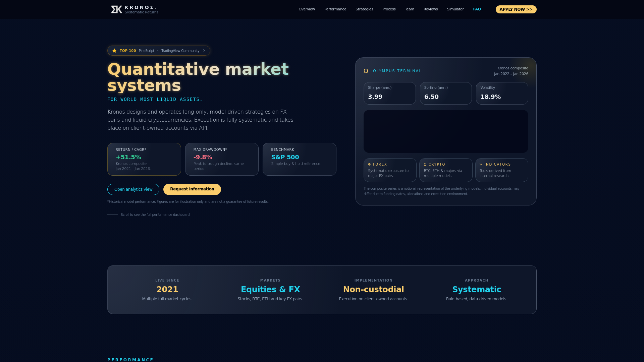Open the Strategies nav item
This screenshot has width=644, height=362.
click(364, 9)
